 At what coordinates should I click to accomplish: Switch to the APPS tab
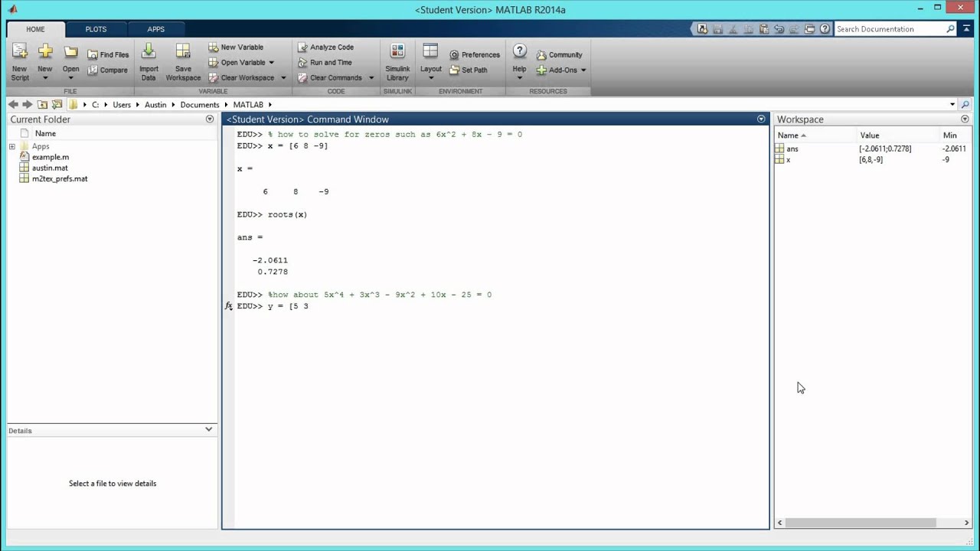(155, 29)
